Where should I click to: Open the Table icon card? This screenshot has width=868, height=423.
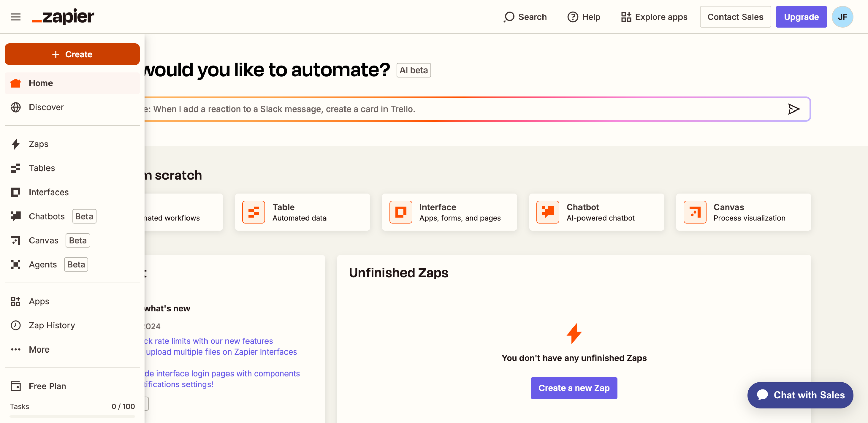click(x=254, y=212)
